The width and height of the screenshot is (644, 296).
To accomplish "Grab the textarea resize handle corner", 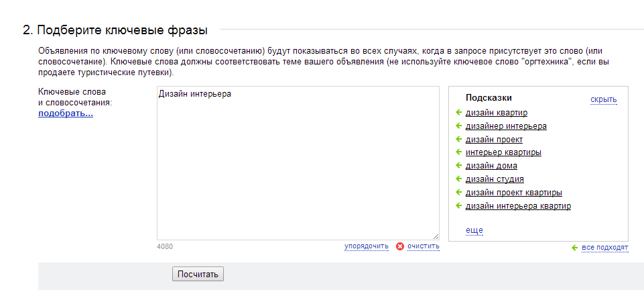I will (x=436, y=236).
